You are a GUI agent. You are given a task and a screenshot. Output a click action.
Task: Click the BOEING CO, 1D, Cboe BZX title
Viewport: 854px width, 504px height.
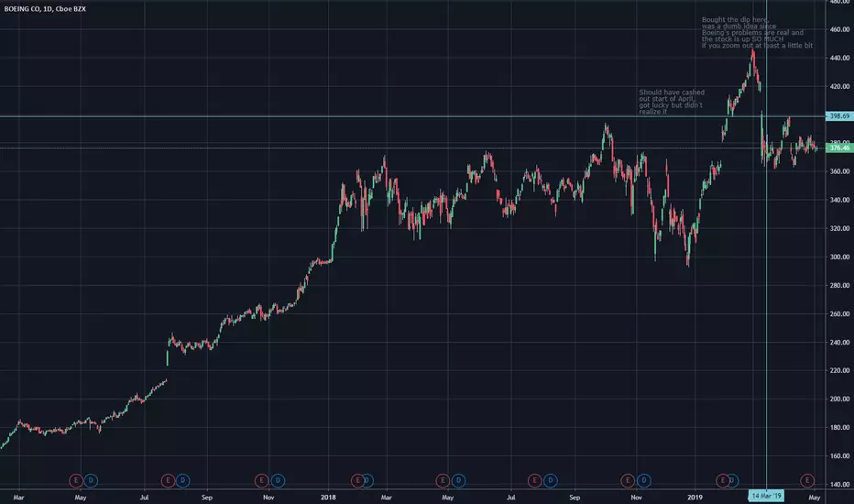click(x=45, y=9)
